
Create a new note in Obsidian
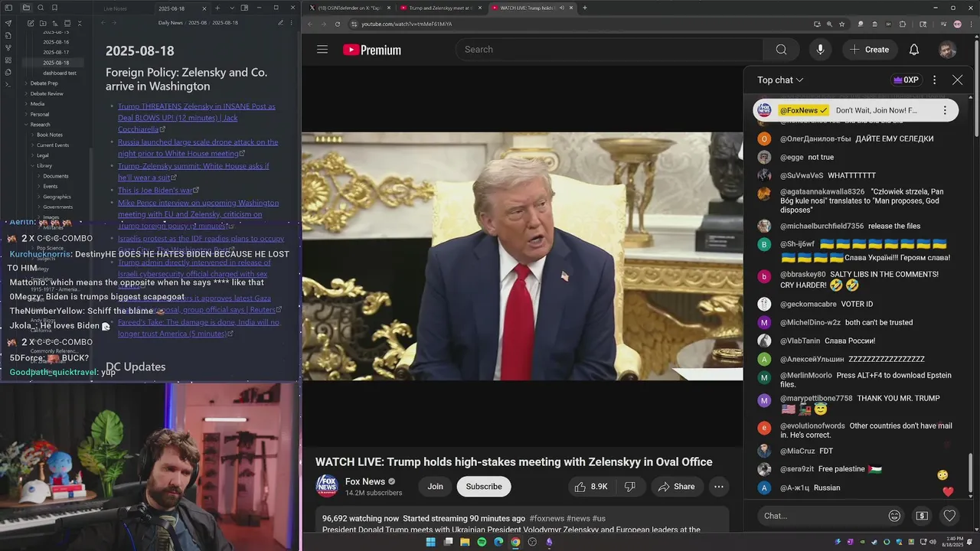31,23
